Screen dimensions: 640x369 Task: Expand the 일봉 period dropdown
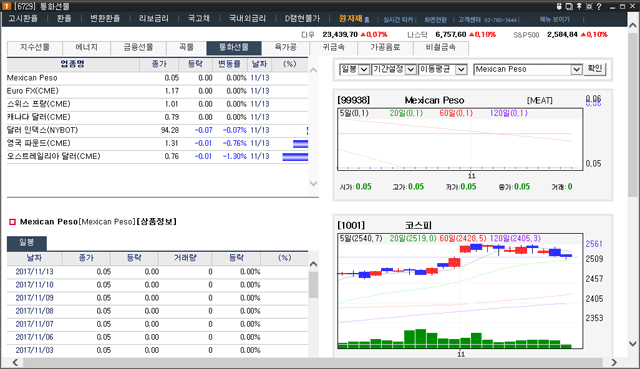pos(364,69)
